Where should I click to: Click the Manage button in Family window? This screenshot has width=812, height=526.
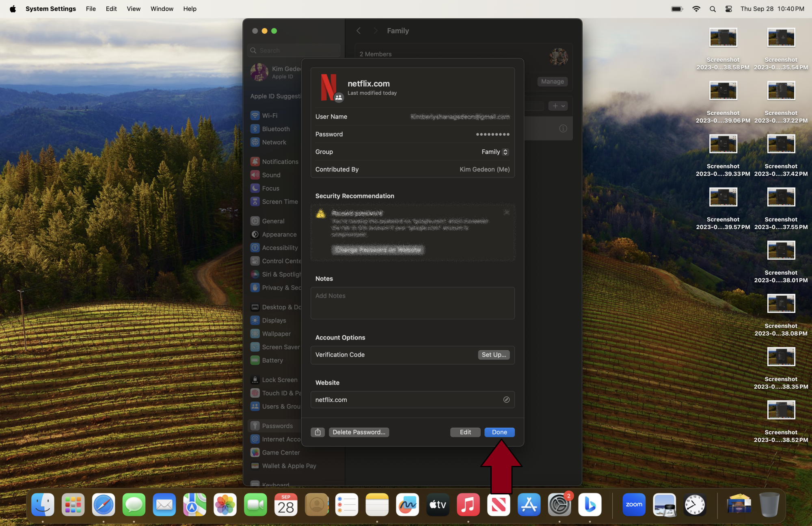pos(553,82)
